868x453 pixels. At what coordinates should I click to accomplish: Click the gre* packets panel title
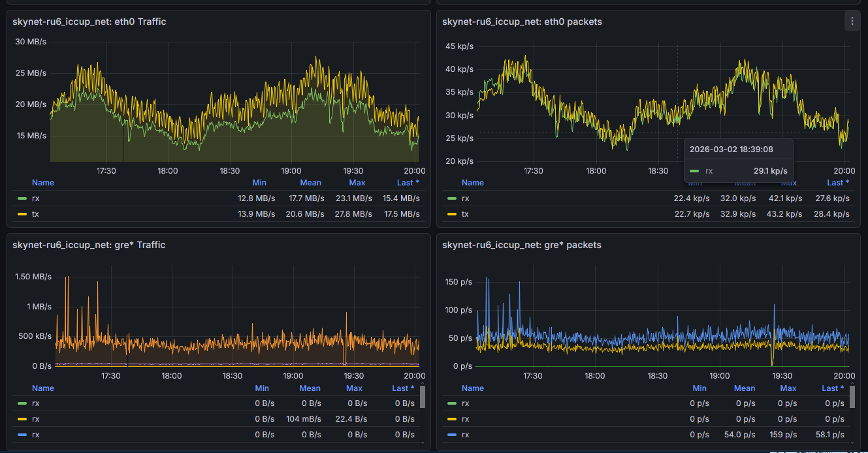tap(521, 245)
